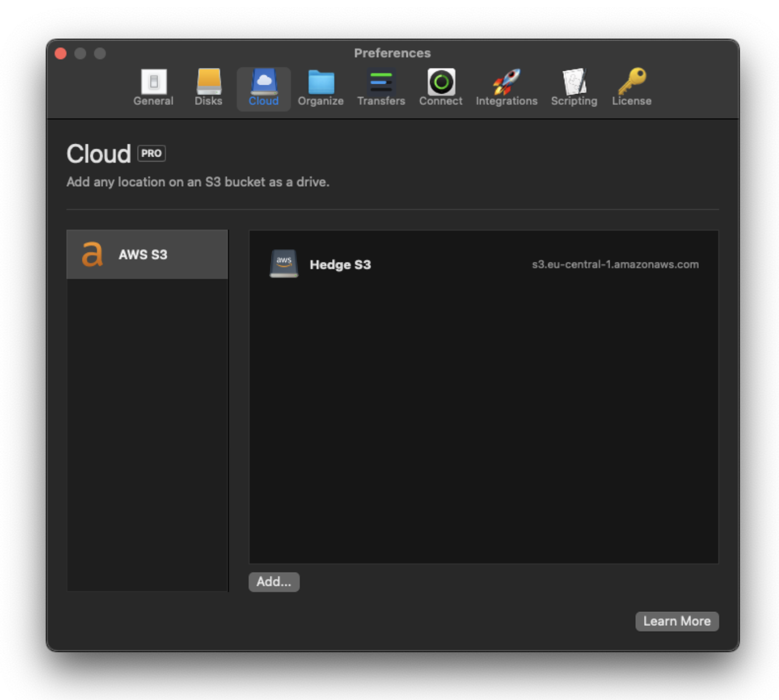
Task: Click the grayed-out minimize window button
Action: click(80, 54)
